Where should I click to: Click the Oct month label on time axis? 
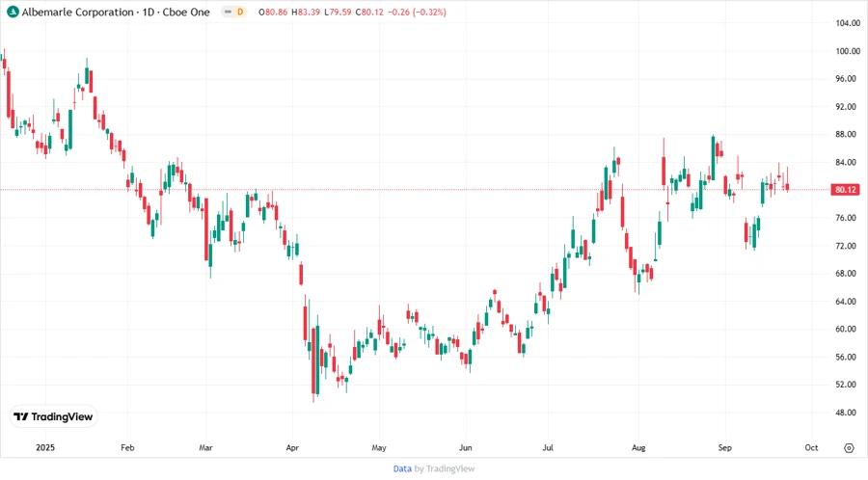point(811,448)
